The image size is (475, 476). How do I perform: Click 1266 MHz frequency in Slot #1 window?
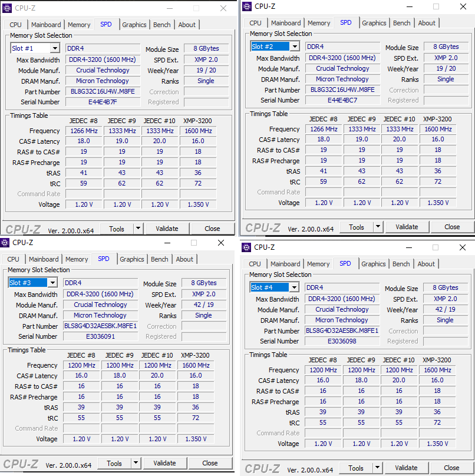coord(84,131)
